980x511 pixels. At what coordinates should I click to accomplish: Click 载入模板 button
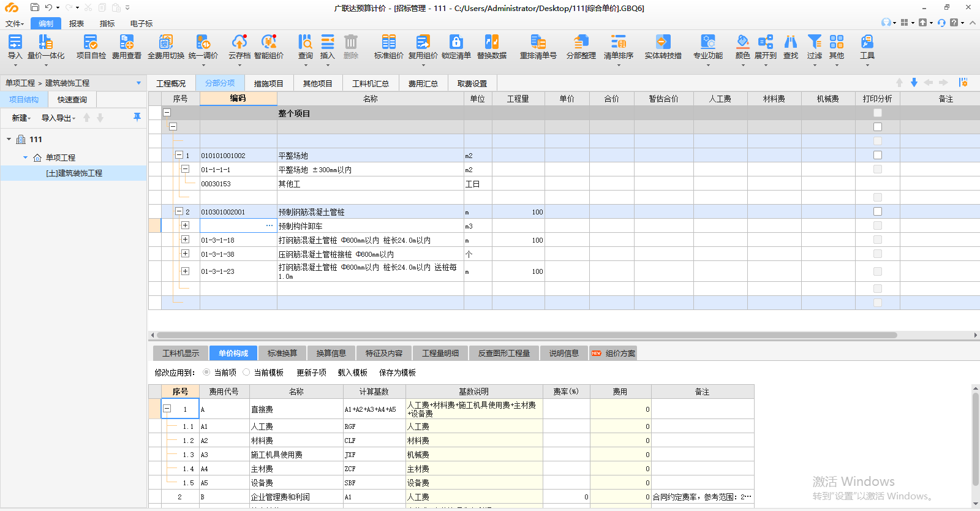(x=352, y=373)
